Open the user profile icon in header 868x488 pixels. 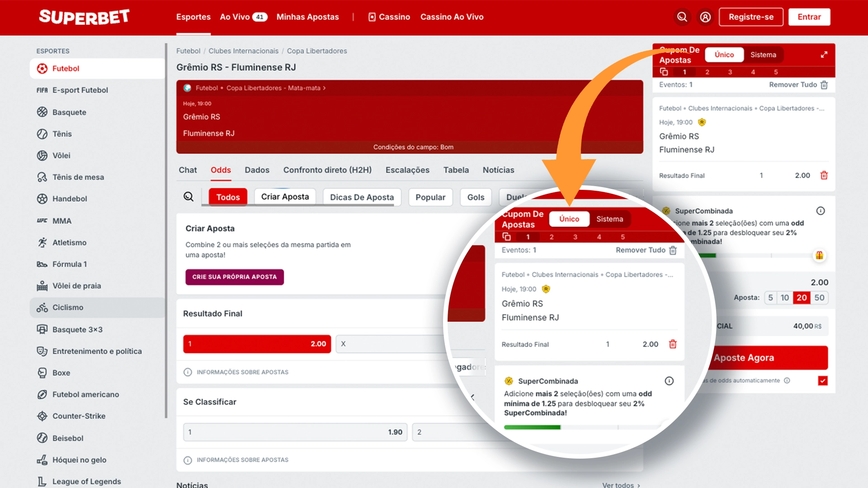[705, 17]
